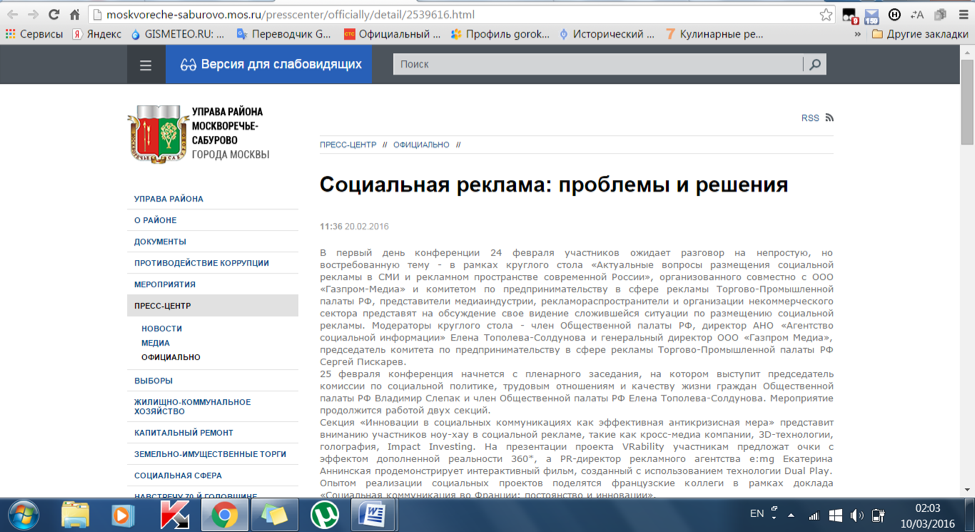Reload the page with the refresh icon

[54, 14]
